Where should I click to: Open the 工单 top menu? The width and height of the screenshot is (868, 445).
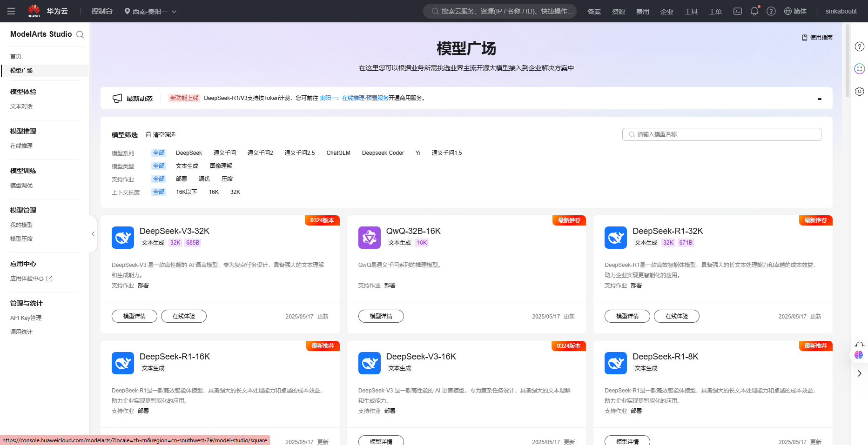click(x=715, y=12)
